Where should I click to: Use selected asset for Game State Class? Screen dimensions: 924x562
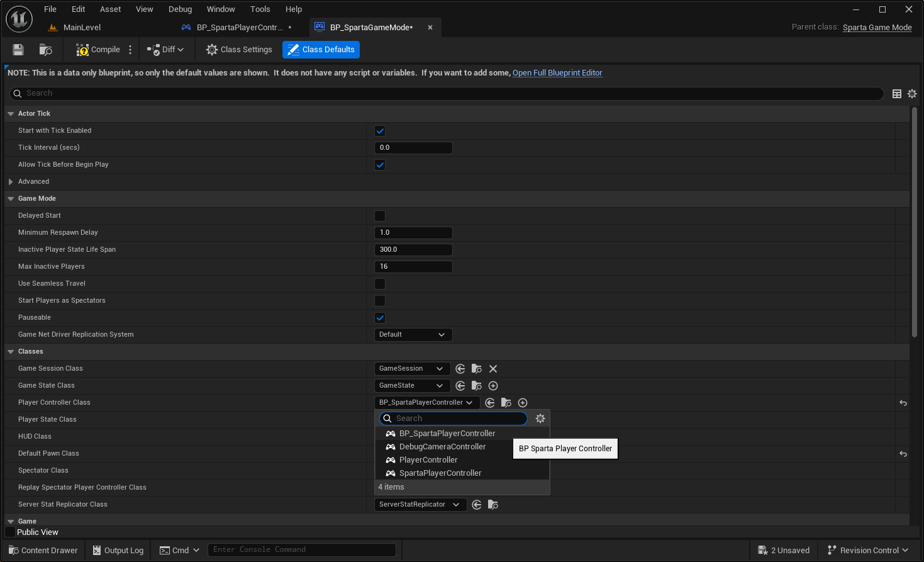(460, 386)
